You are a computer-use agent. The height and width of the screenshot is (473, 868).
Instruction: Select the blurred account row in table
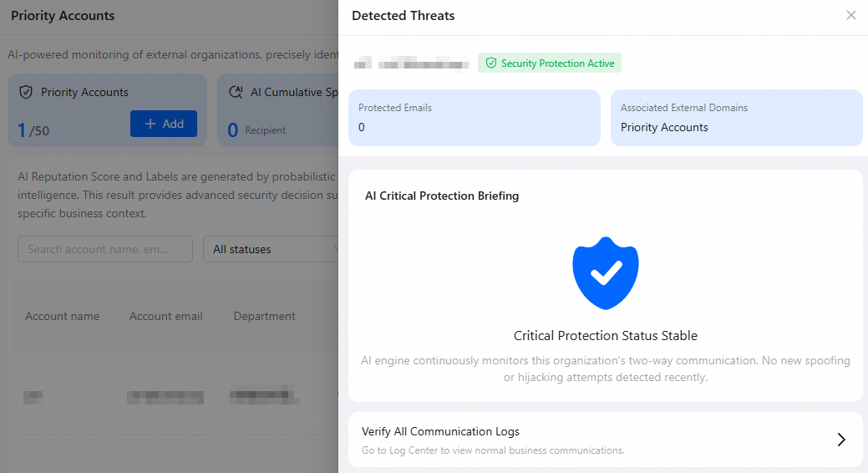pyautogui.click(x=175, y=397)
